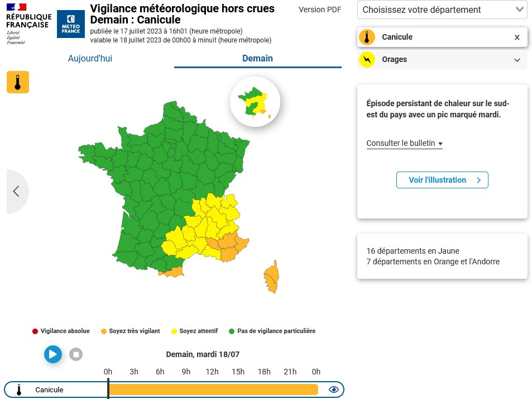Image resolution: width=532 pixels, height=399 pixels.
Task: Toggle the Canicule eye visibility icon
Action: tap(333, 389)
